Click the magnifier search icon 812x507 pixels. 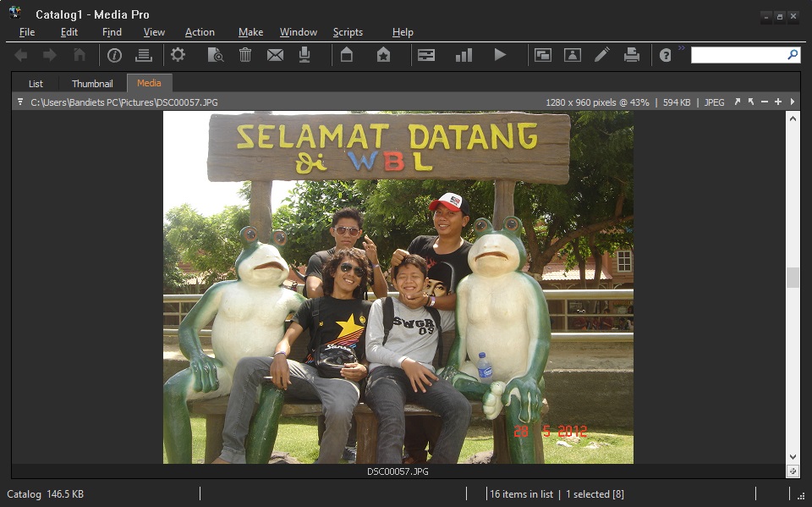tap(793, 54)
